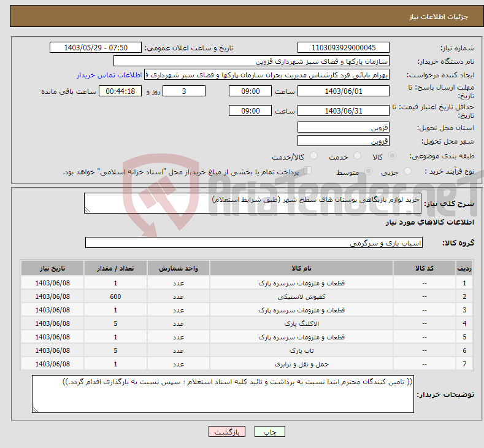This screenshot has width=484, height=448.
Task: Open the اطلاعات تماس خریدار link
Action: (109, 75)
